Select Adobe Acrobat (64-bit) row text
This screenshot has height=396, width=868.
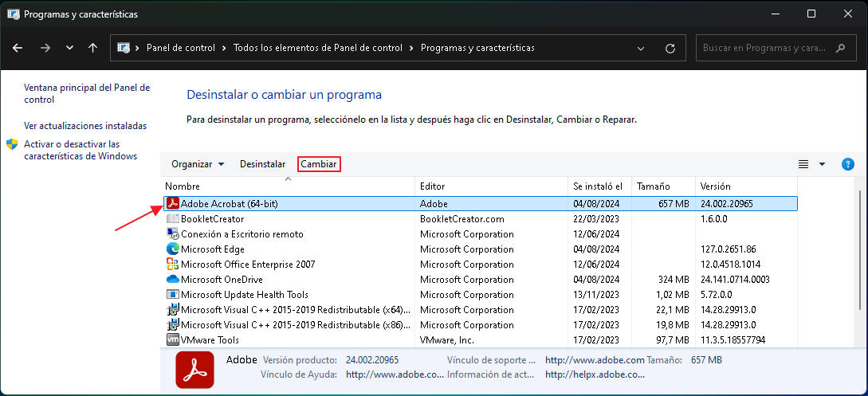click(230, 204)
